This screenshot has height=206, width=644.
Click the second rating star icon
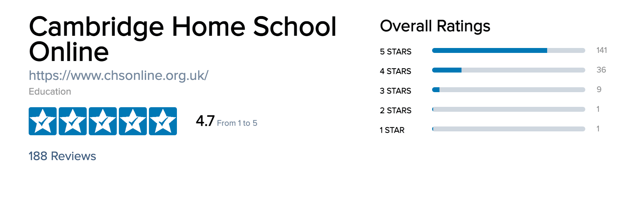click(73, 121)
